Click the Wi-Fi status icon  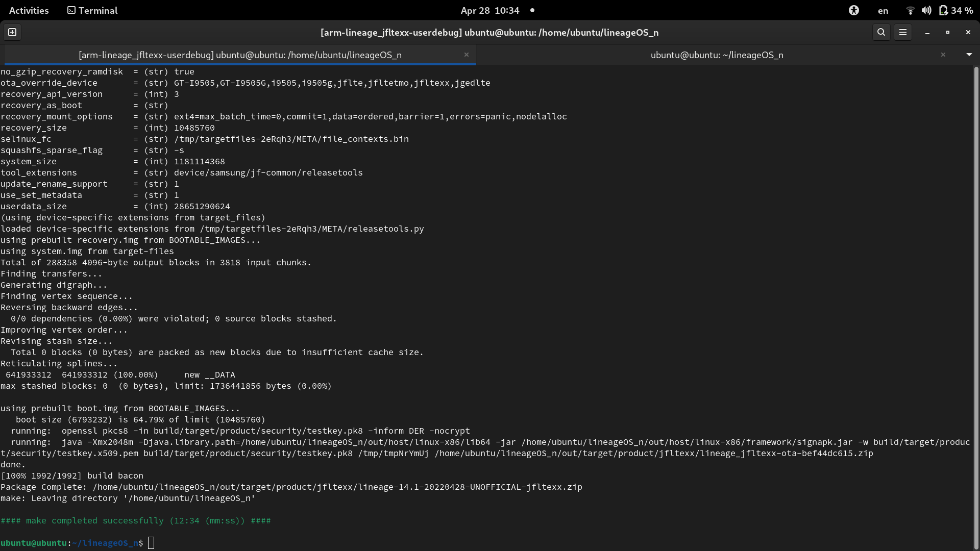(x=910, y=10)
